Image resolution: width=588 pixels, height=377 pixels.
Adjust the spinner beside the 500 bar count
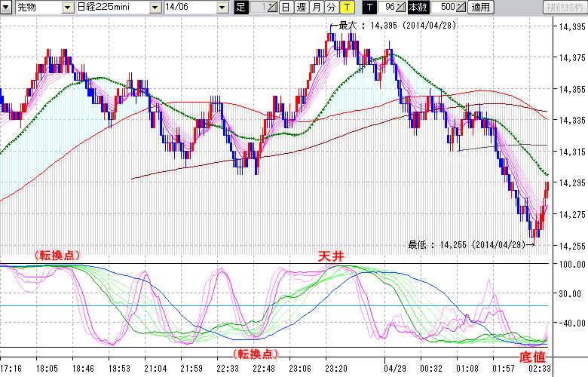click(x=460, y=8)
